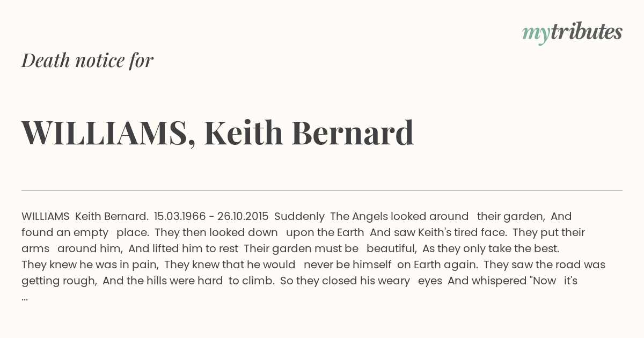Click the date "26.10.2015" in the notice
Image resolution: width=644 pixels, height=338 pixels.
243,216
